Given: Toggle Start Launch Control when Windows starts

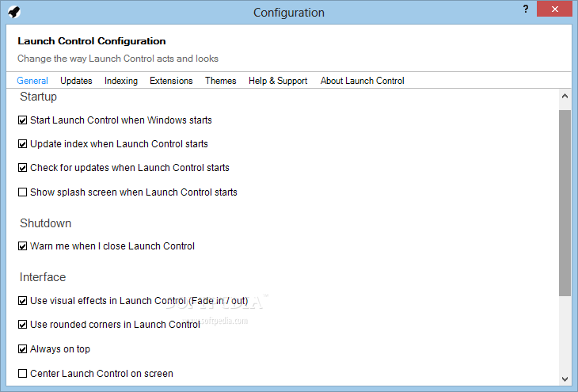Looking at the screenshot, I should pyautogui.click(x=22, y=120).
